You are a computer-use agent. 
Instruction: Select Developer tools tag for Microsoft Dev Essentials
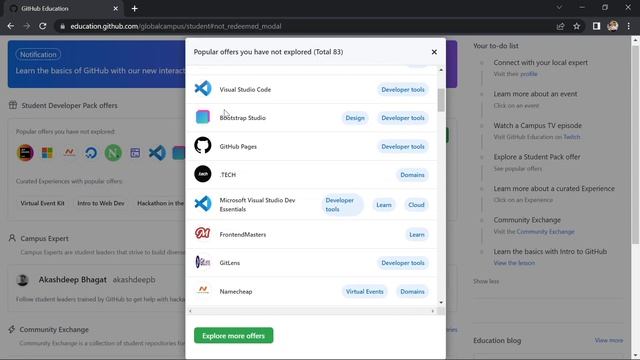point(342,204)
